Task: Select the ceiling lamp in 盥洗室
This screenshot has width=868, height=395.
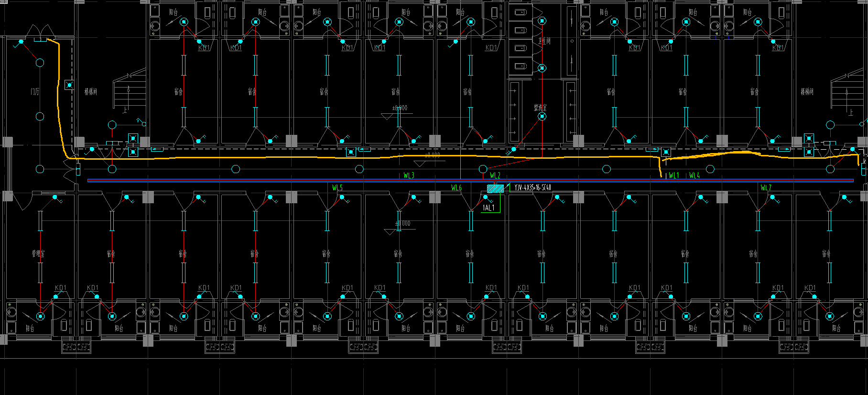Action: coord(542,116)
